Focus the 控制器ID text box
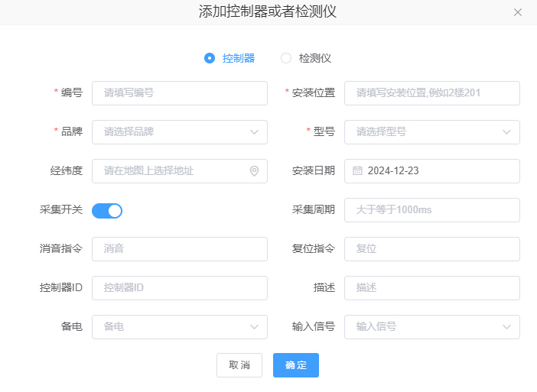 [179, 288]
